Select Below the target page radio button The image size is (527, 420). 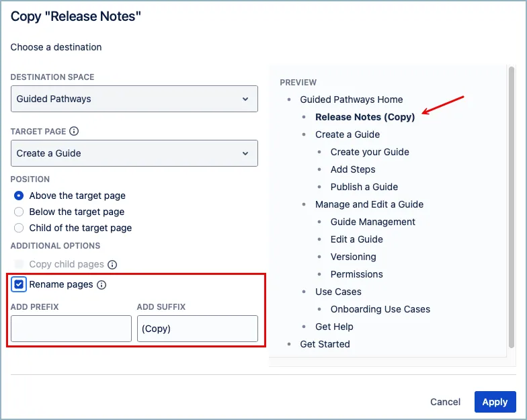[x=19, y=212]
